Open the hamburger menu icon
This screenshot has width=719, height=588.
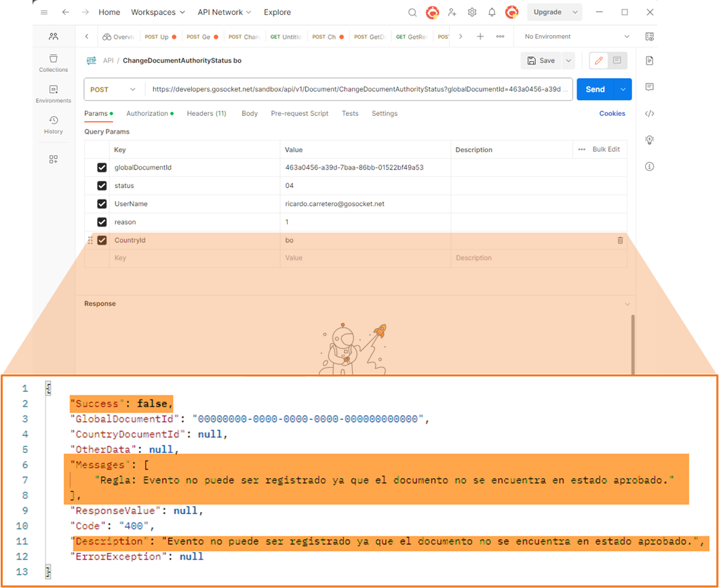[44, 12]
